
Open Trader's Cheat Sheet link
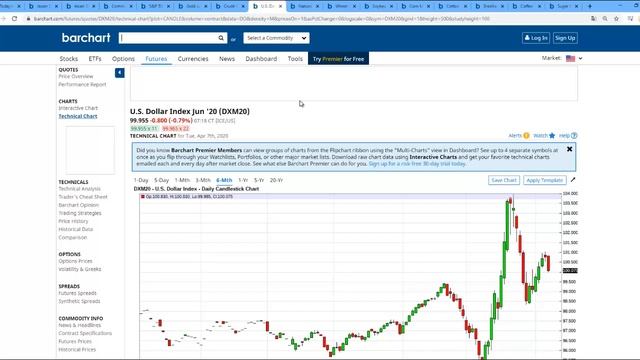(83, 197)
